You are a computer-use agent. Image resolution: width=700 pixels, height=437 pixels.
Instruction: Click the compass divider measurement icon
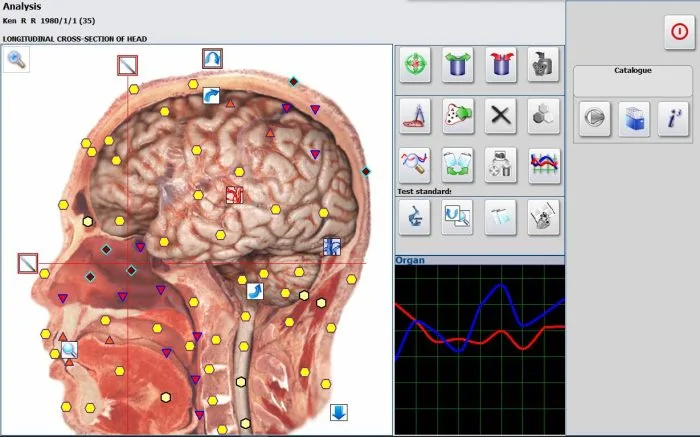(x=415, y=116)
